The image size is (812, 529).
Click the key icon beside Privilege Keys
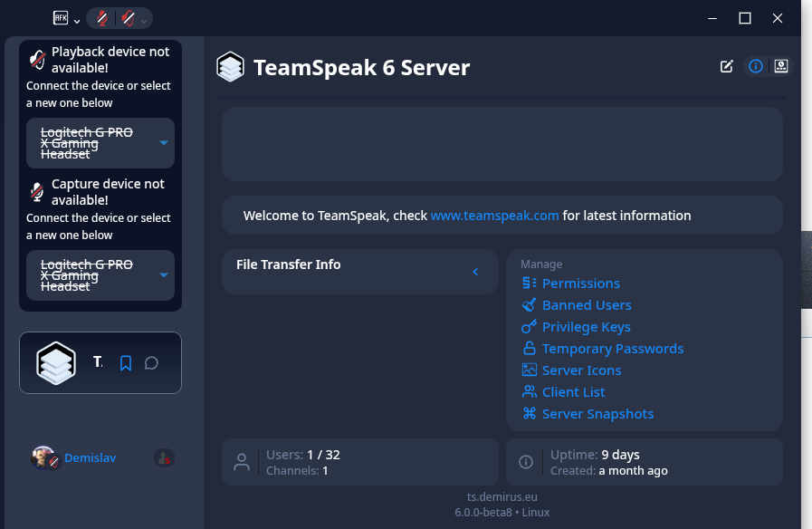(x=530, y=327)
